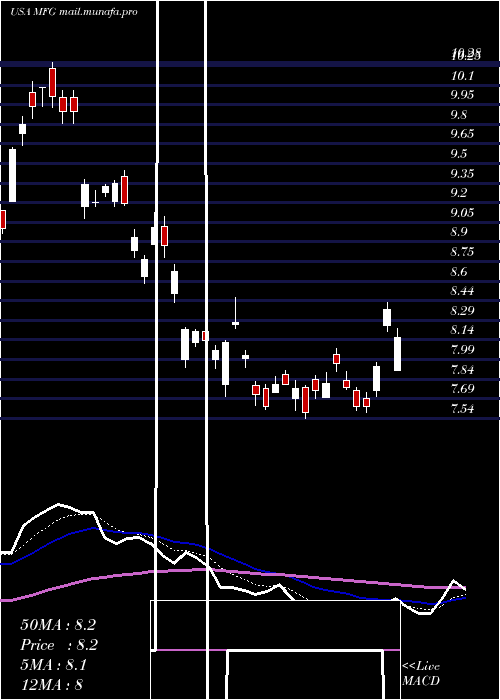Click the tall white candle near 9.5
The width and height of the screenshot is (500, 700).
tap(12, 175)
